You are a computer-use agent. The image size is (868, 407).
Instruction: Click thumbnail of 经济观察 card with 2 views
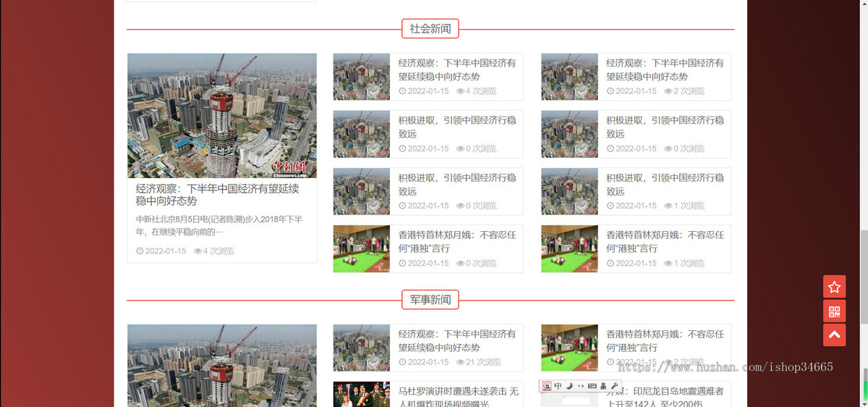(x=569, y=77)
